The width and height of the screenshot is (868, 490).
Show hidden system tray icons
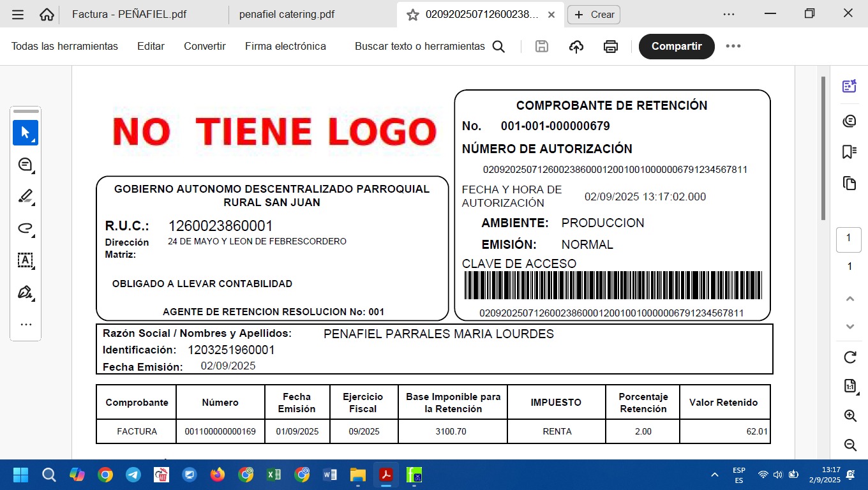tap(714, 475)
